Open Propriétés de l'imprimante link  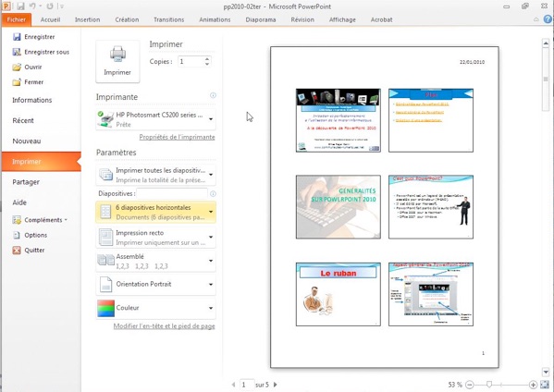177,137
